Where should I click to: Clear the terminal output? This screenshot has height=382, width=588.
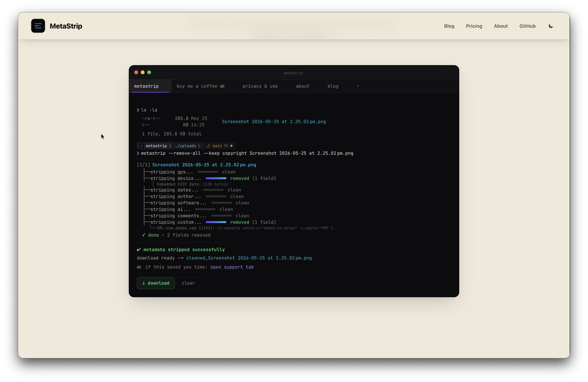pyautogui.click(x=188, y=283)
